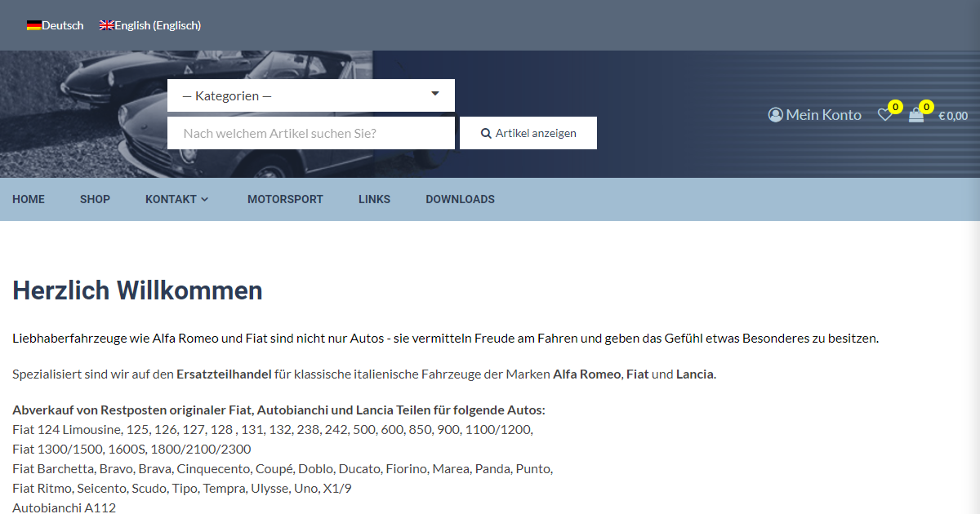Select MOTORSPORT in navigation bar
The image size is (980, 514).
click(x=285, y=199)
